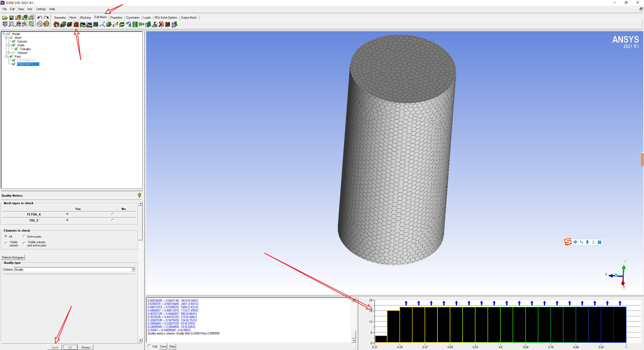The height and width of the screenshot is (350, 644).
Task: Expand the Volumes tree node
Action: pyautogui.click(x=9, y=53)
